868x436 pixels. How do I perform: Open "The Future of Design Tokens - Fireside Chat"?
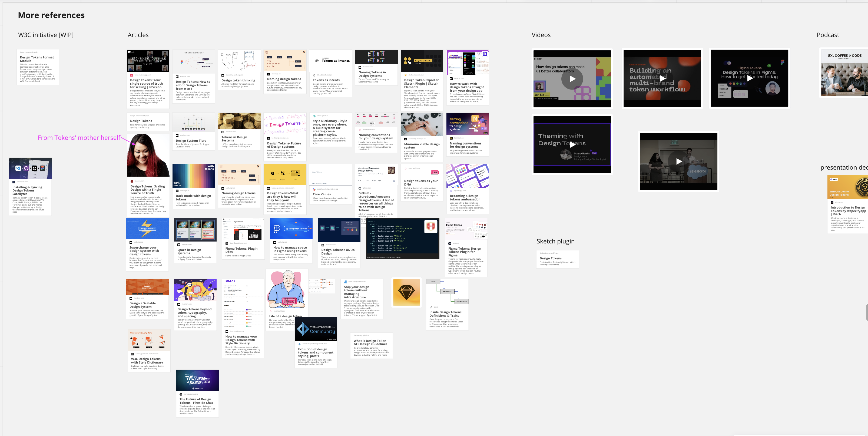pos(197,394)
